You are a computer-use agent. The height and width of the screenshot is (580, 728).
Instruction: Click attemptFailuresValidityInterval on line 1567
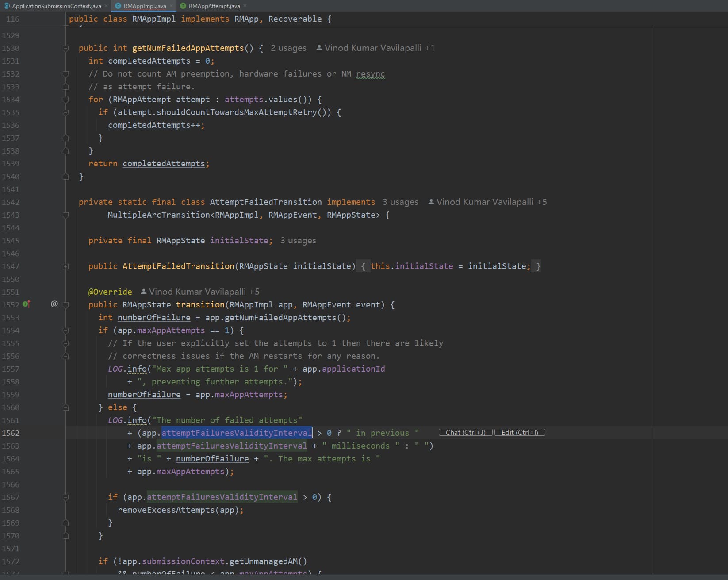tap(222, 497)
